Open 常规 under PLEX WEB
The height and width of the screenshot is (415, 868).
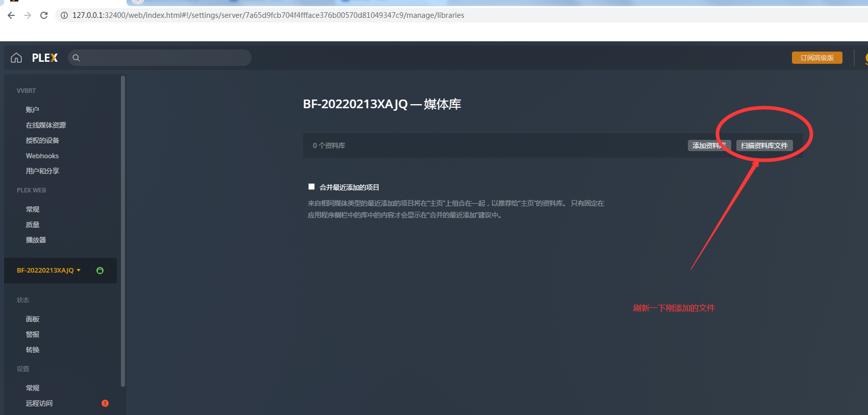(x=33, y=209)
